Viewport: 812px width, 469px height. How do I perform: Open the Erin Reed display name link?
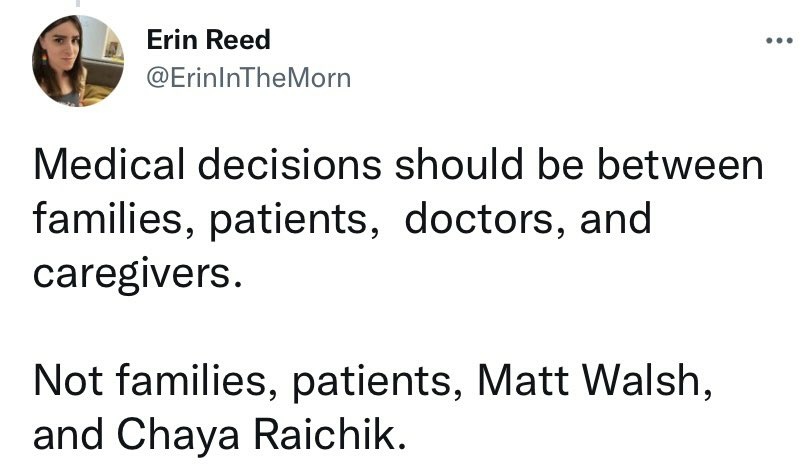(x=208, y=40)
